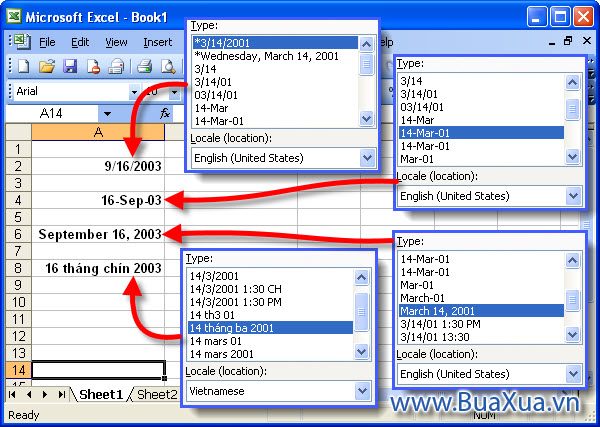Select row header 14
The height and width of the screenshot is (427, 600).
(18, 370)
